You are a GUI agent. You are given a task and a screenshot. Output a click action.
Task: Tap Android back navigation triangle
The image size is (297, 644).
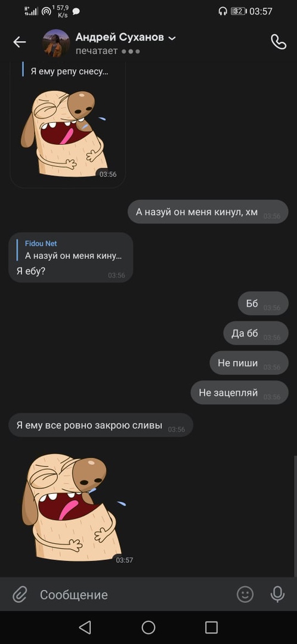[x=85, y=627]
